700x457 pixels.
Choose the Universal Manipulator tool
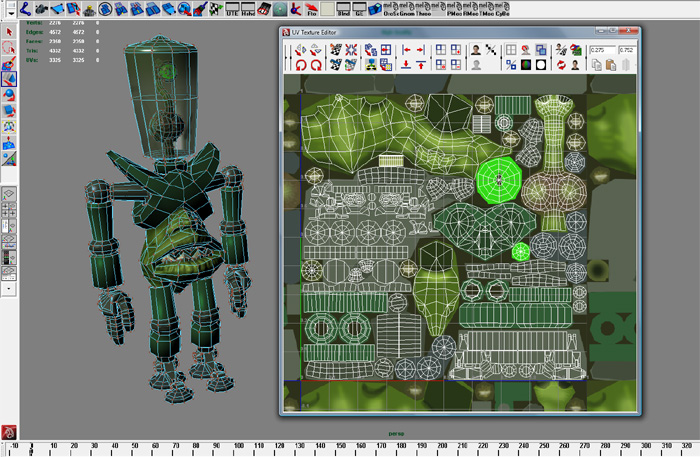pyautogui.click(x=9, y=127)
